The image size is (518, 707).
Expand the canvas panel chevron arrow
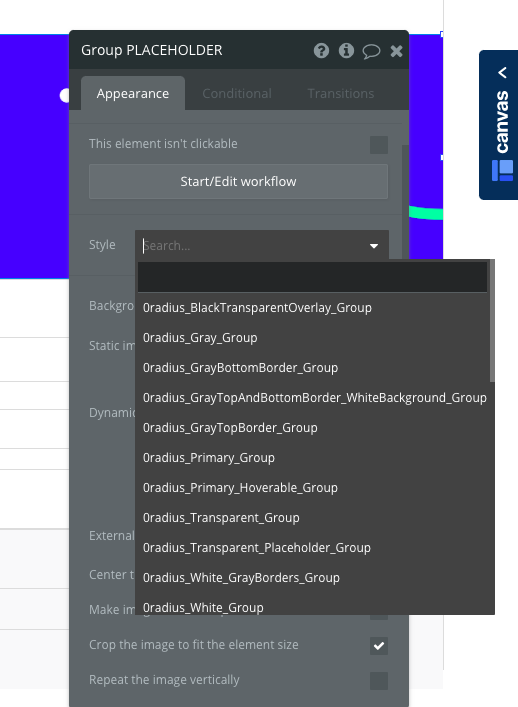click(x=502, y=72)
